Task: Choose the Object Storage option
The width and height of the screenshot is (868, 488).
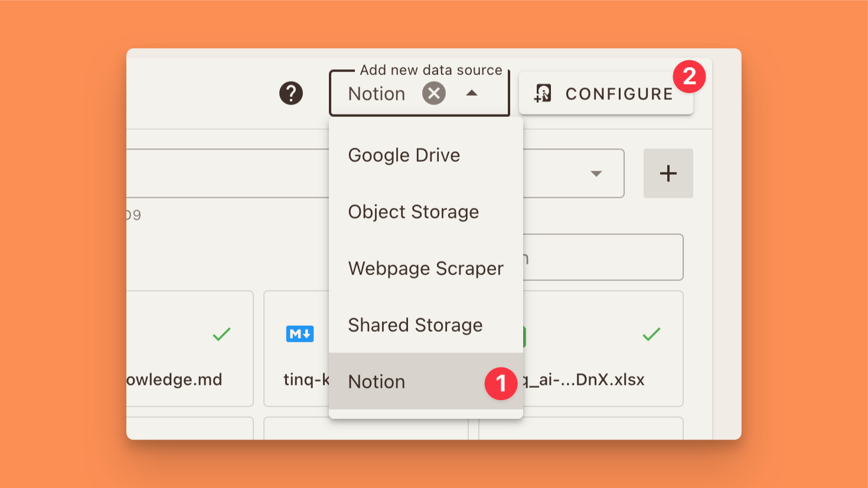Action: (413, 212)
